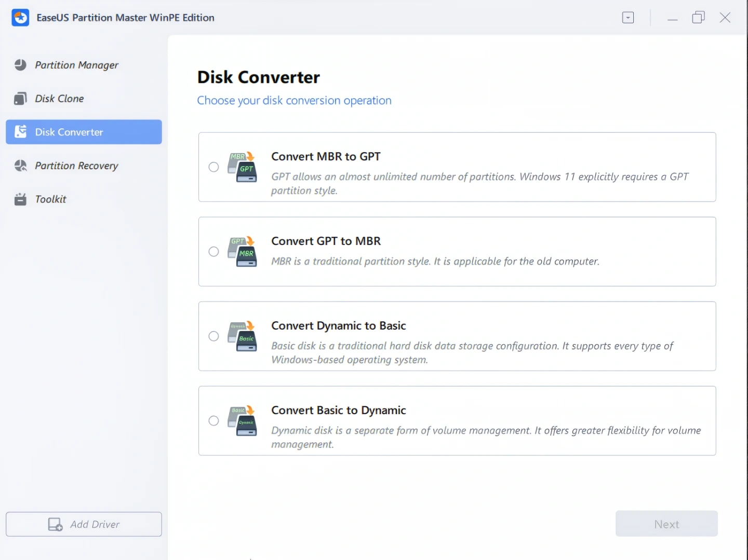Go to the Toolkit section label
Viewport: 748px width, 560px height.
[x=50, y=199]
